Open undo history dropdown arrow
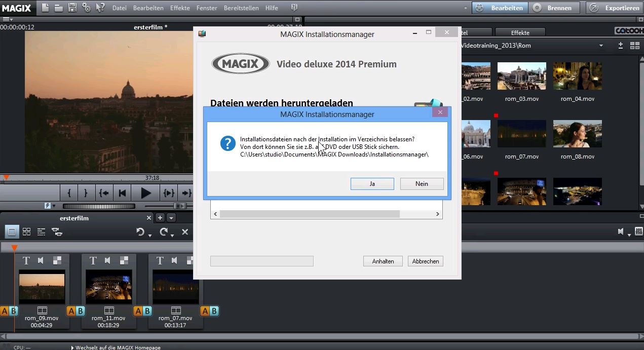This screenshot has height=350, width=644. pyautogui.click(x=149, y=235)
